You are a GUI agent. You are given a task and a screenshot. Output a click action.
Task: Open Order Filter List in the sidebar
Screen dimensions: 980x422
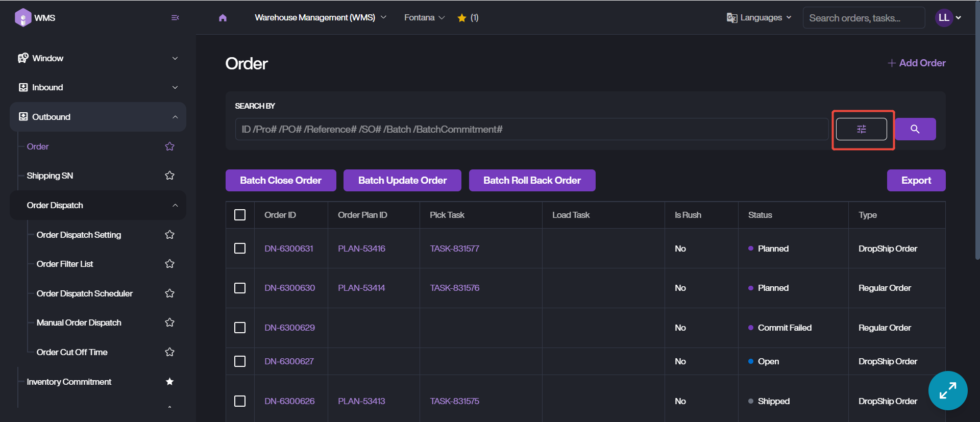pyautogui.click(x=65, y=264)
